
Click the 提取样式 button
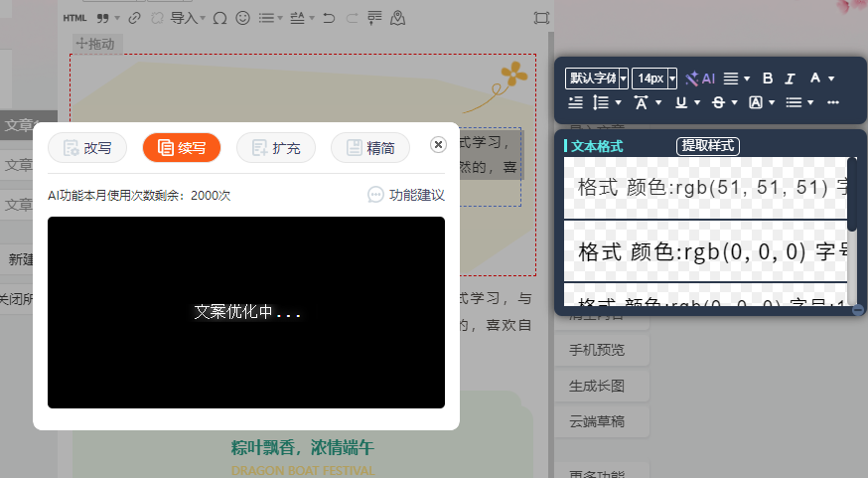(708, 146)
